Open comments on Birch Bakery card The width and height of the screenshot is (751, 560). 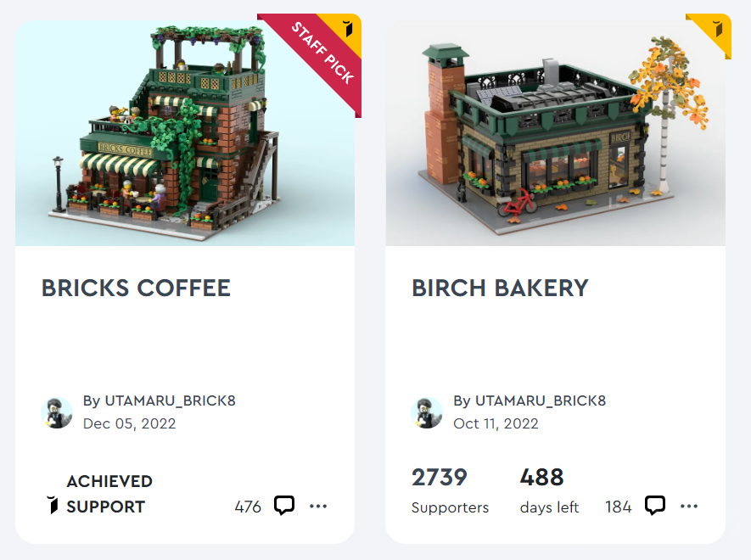[655, 506]
